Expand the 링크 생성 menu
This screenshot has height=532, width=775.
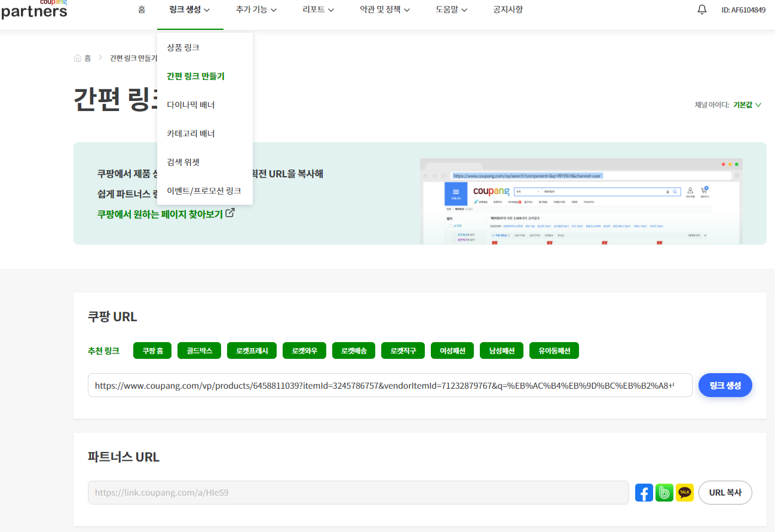[190, 10]
